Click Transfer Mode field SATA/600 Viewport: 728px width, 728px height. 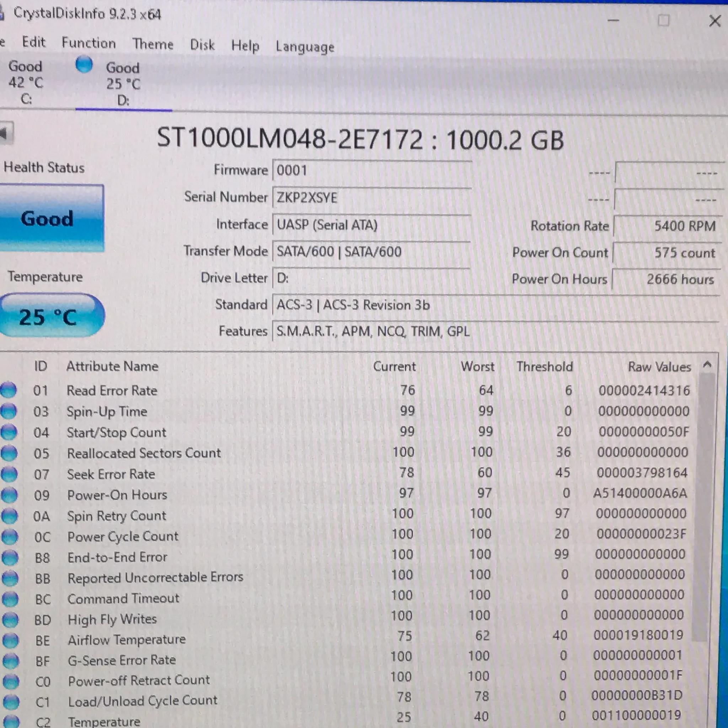click(x=371, y=252)
